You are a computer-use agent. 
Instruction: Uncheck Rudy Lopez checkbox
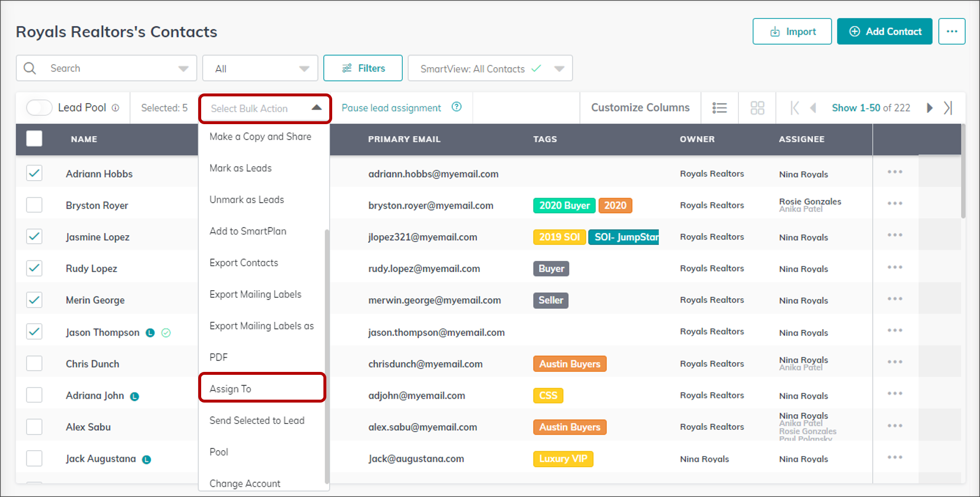pyautogui.click(x=34, y=268)
